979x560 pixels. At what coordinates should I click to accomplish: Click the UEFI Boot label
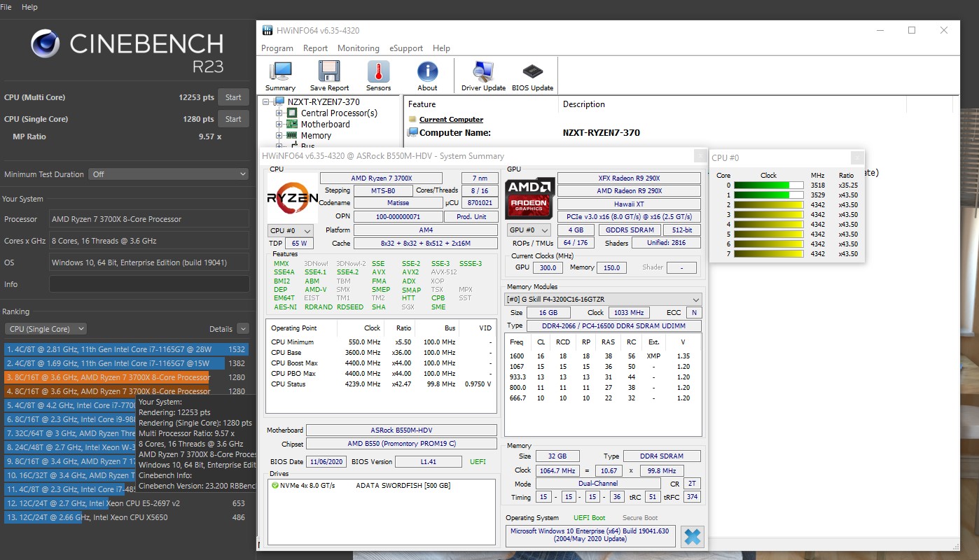click(589, 518)
